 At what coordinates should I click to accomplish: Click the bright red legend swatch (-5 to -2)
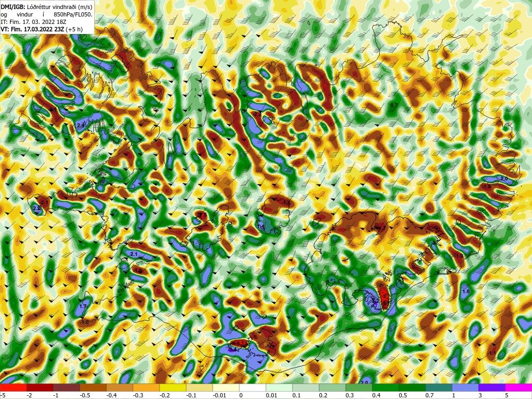[13, 387]
